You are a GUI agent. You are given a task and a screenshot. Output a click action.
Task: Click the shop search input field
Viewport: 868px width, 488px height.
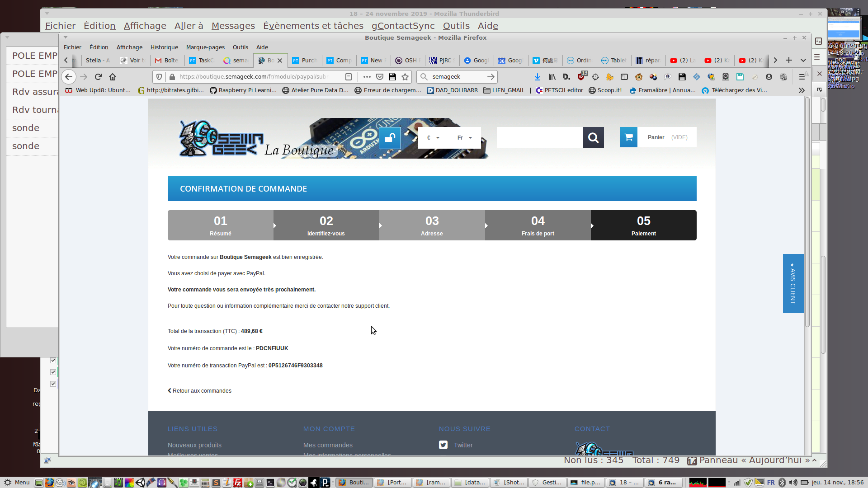pos(539,137)
